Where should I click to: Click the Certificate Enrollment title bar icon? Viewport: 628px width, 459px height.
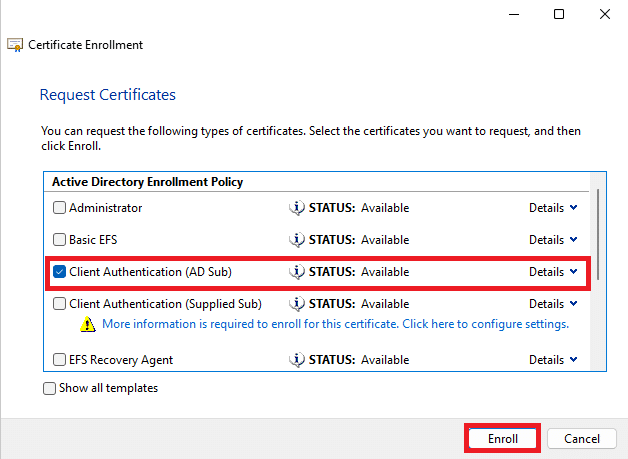point(15,45)
